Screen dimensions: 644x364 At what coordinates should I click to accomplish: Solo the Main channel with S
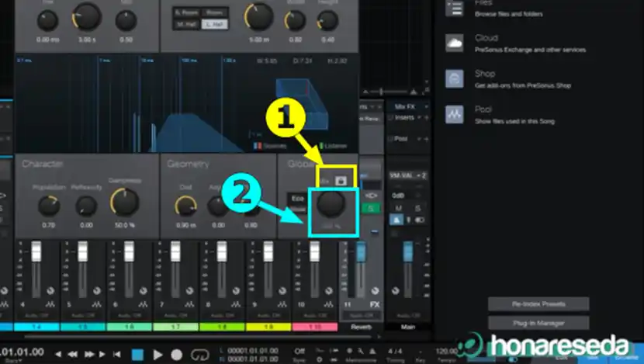417,208
